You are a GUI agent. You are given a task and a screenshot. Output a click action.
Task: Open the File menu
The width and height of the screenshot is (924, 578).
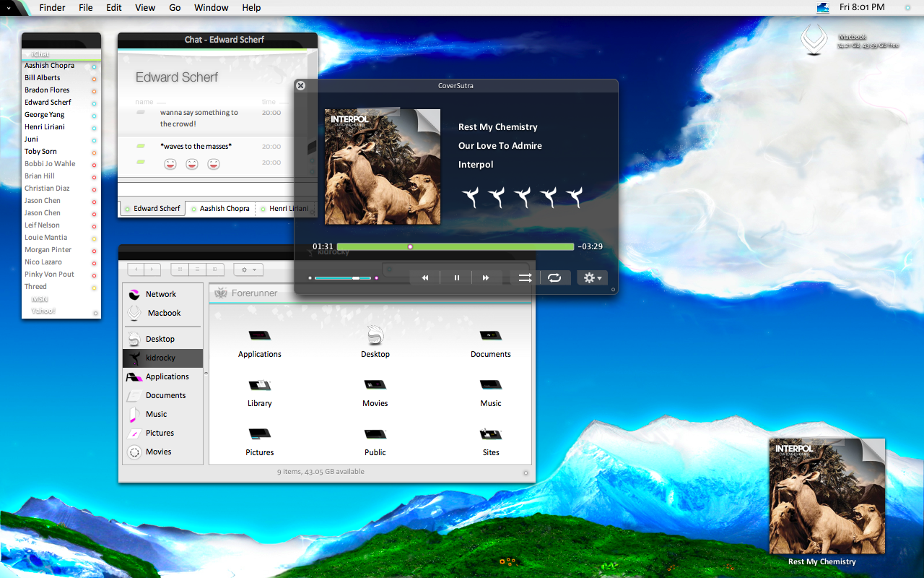85,8
